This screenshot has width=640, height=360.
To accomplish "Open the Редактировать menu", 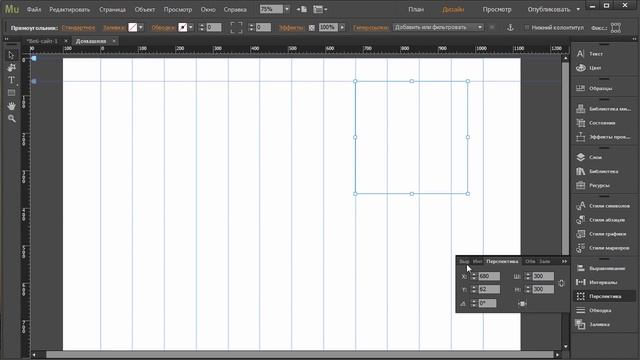I will [70, 9].
